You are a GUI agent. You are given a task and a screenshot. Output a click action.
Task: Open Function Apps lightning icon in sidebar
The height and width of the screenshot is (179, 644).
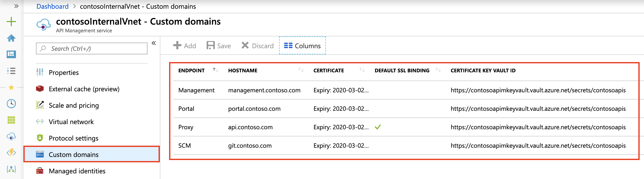pos(11,153)
